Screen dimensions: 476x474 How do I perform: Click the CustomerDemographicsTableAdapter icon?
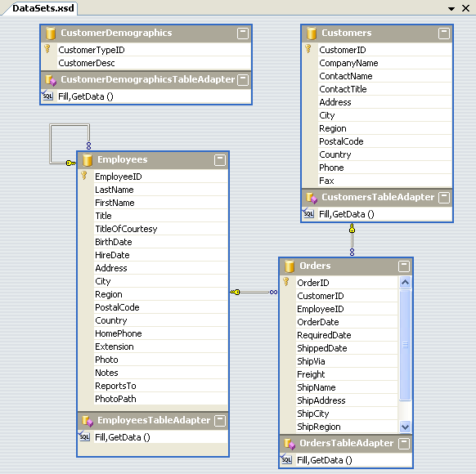51,80
